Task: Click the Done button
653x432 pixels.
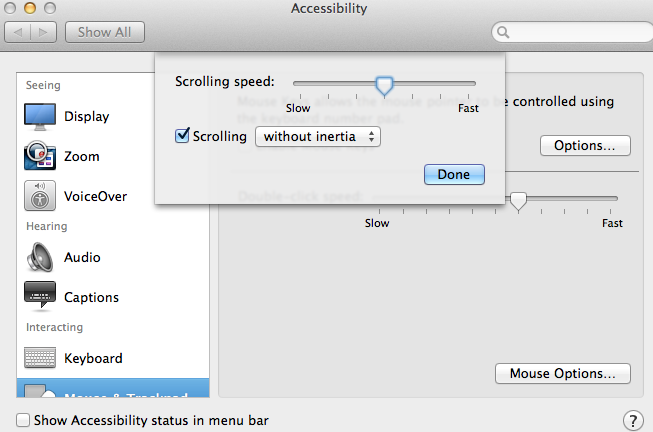Action: point(454,174)
